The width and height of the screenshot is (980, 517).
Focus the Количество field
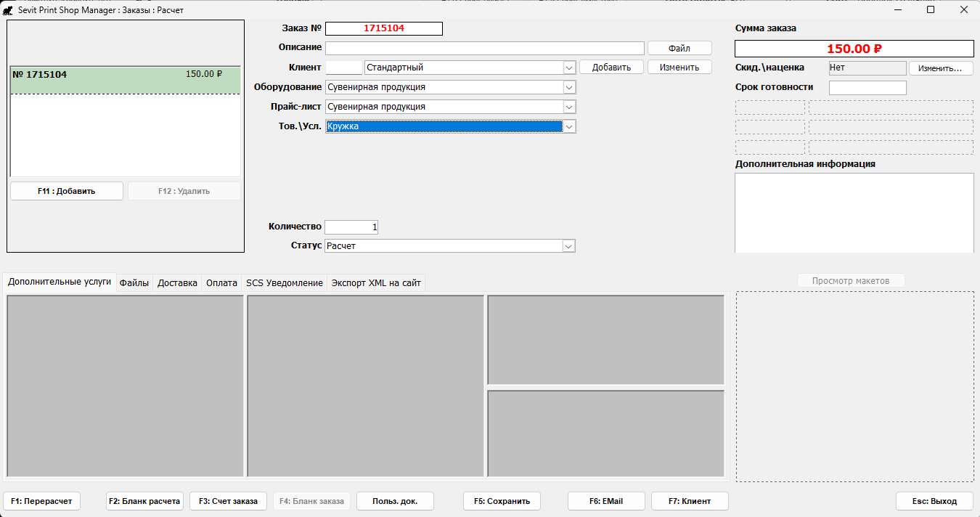[351, 227]
